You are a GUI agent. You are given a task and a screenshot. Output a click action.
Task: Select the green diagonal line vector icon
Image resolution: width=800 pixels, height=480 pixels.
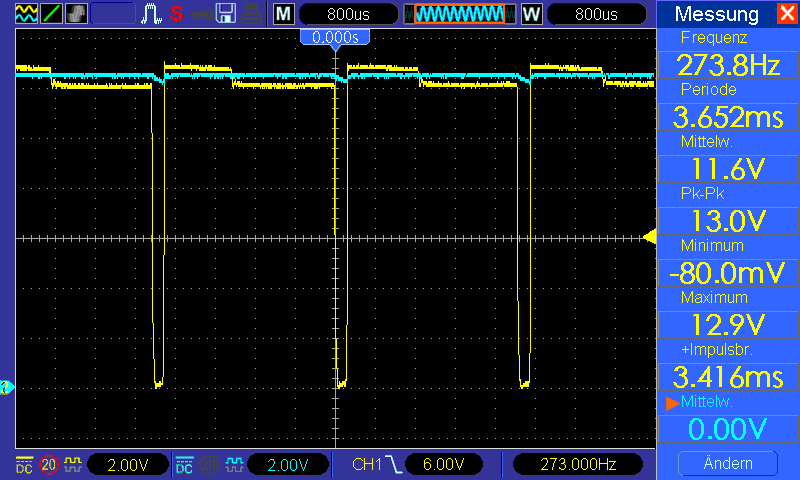click(x=51, y=14)
